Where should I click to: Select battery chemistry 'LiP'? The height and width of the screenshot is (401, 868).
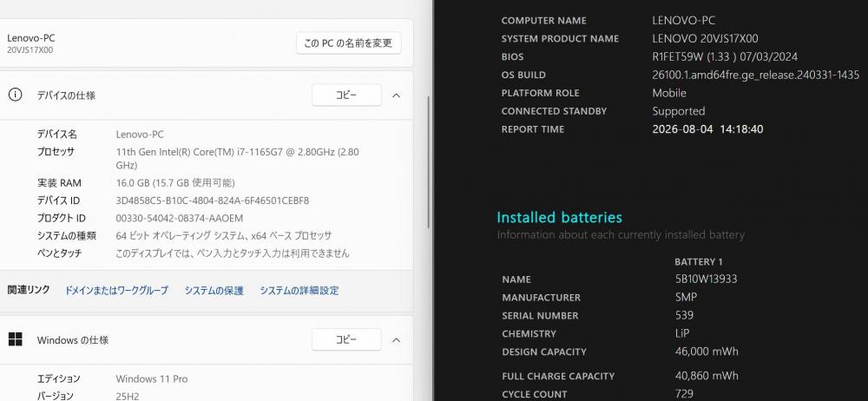(x=682, y=333)
